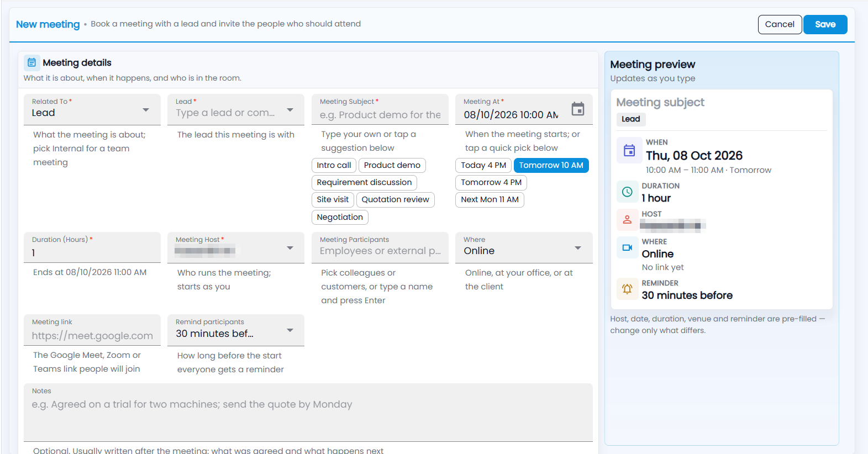This screenshot has height=454, width=868.
Task: Open the Remind participants dropdown
Action: point(236,330)
